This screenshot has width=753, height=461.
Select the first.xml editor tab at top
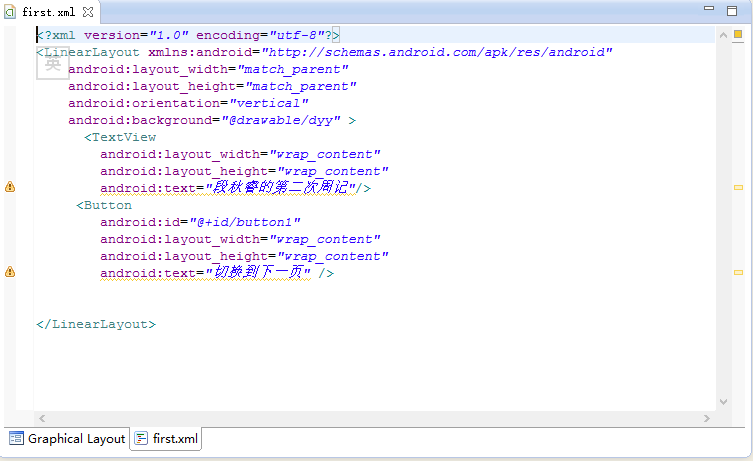point(49,12)
